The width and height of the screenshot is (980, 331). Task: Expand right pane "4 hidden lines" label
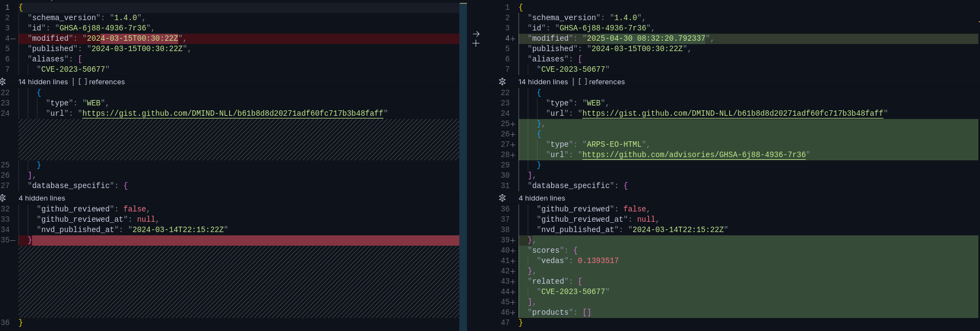click(541, 198)
